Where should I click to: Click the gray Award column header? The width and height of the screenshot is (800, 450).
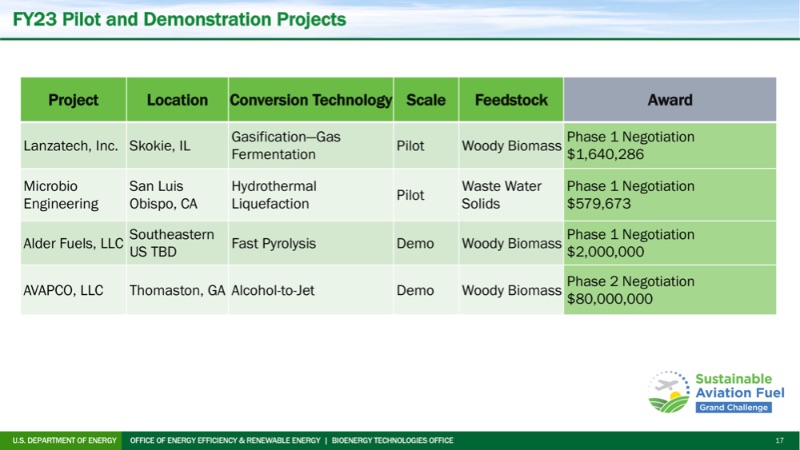(669, 100)
